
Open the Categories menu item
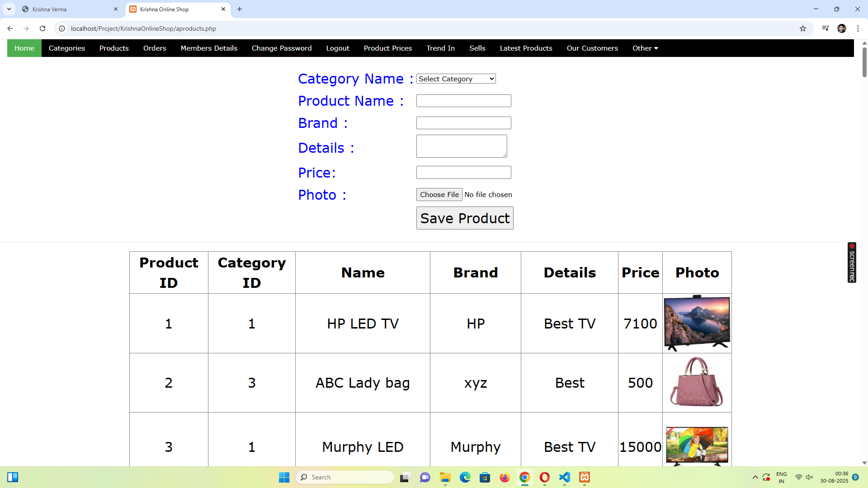pos(67,48)
